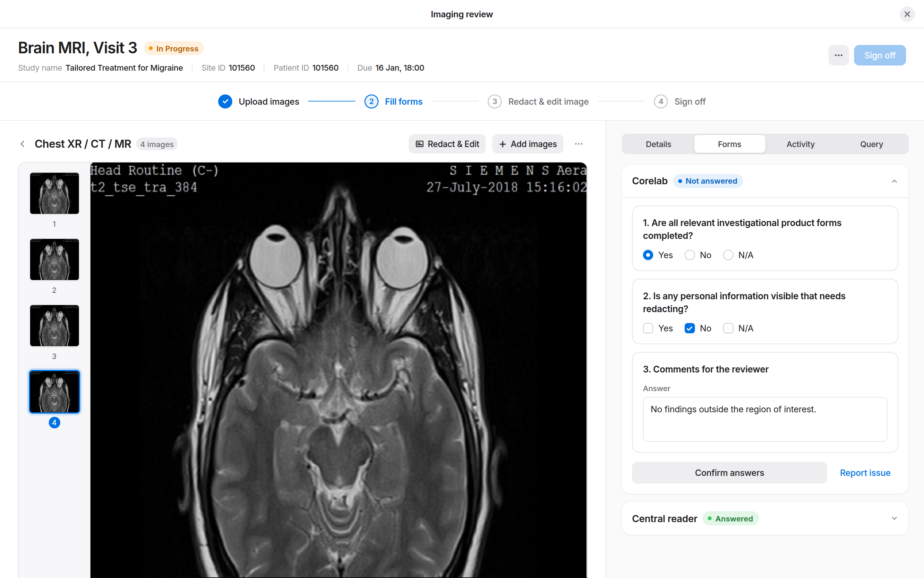This screenshot has width=924, height=578.
Task: Click the reviewer comments answer field
Action: pyautogui.click(x=765, y=419)
